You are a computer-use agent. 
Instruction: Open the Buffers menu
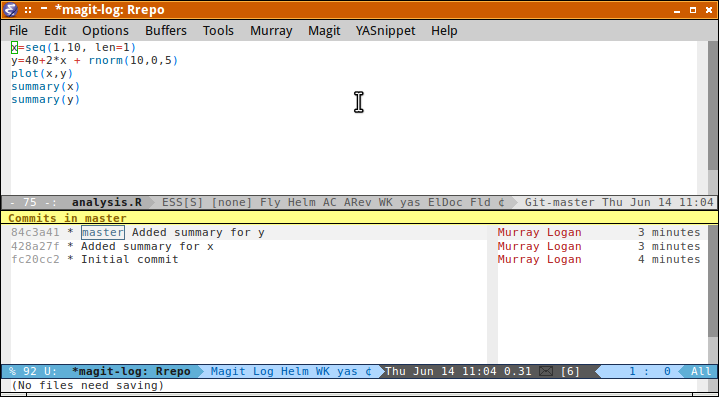[166, 31]
